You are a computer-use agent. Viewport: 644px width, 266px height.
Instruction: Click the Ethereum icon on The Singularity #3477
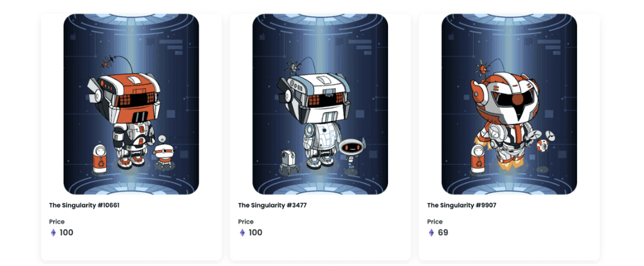(x=242, y=233)
